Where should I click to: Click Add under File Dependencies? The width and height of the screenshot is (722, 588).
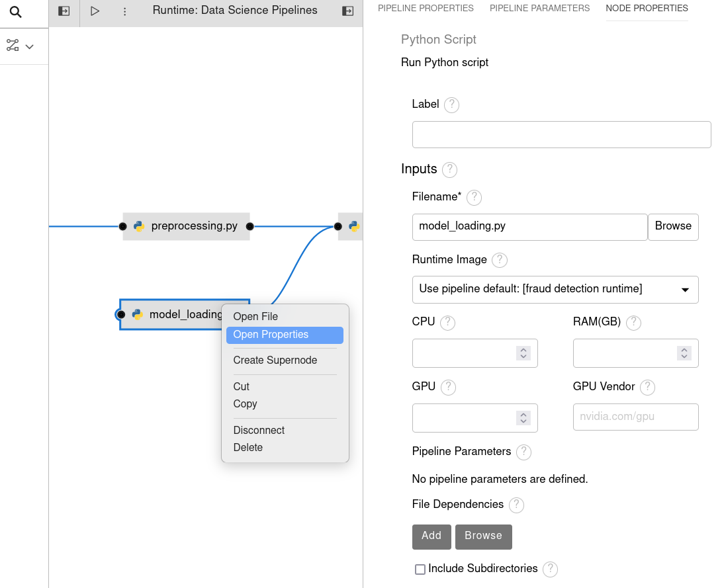[431, 537]
